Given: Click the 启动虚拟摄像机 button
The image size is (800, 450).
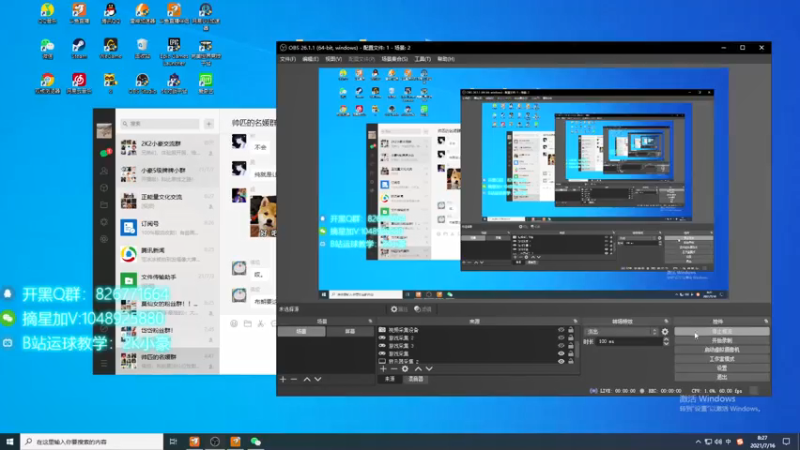Looking at the screenshot, I should coord(721,349).
